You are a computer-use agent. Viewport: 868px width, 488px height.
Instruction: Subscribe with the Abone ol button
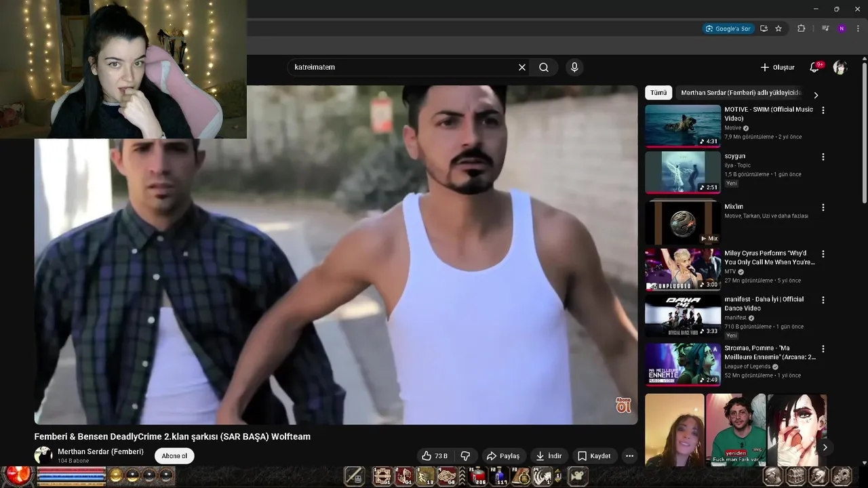coord(174,456)
